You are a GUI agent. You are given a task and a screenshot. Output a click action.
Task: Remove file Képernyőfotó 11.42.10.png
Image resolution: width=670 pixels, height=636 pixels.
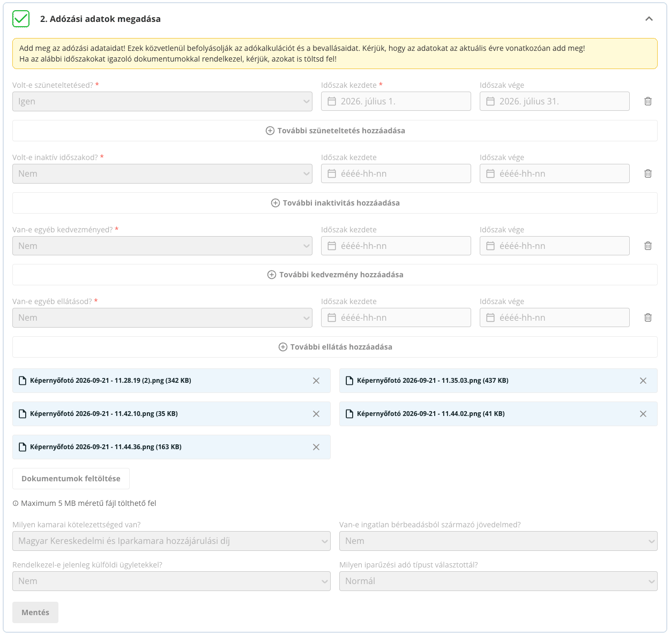click(x=316, y=414)
